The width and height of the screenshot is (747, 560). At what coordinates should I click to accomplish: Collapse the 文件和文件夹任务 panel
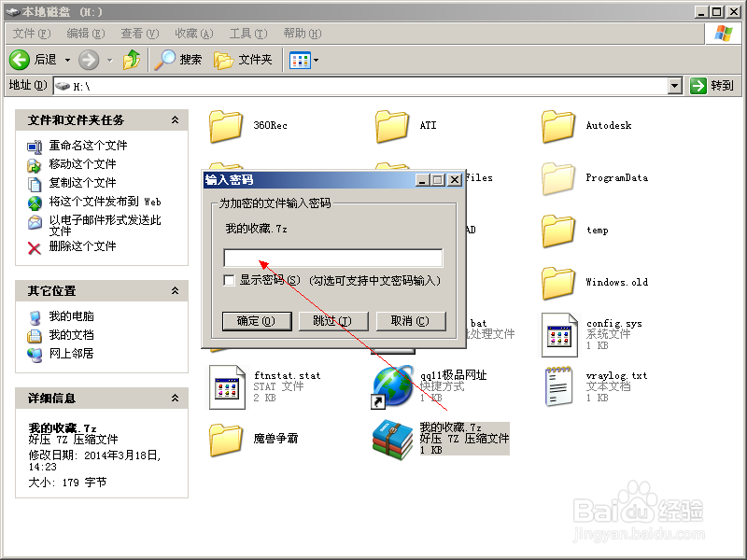click(x=176, y=120)
